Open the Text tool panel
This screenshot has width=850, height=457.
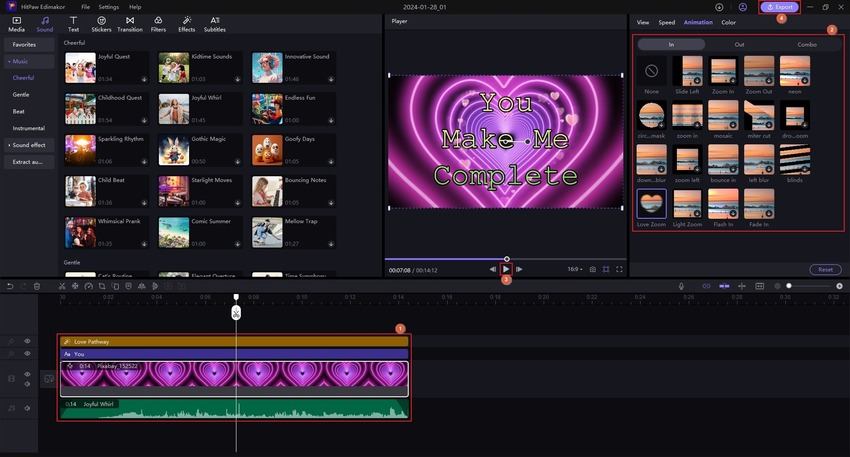click(73, 24)
